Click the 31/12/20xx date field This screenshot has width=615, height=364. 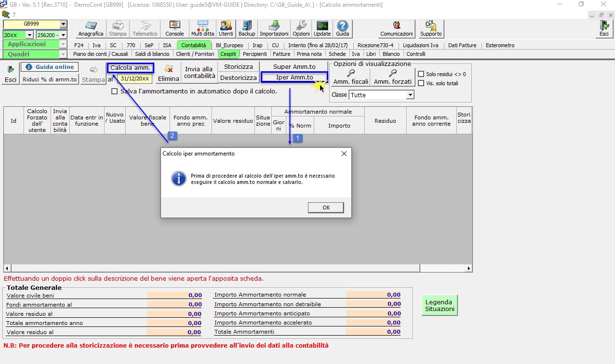point(135,78)
